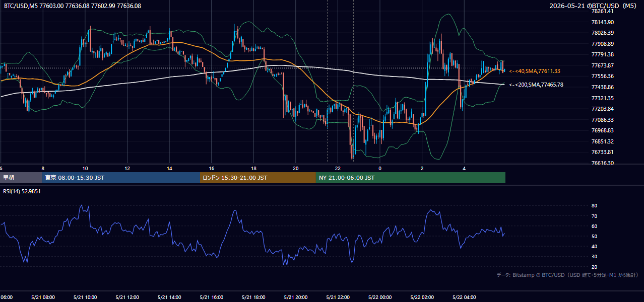Click hour tick 14 under price chart
This screenshot has height=302, width=644.
(x=169, y=168)
